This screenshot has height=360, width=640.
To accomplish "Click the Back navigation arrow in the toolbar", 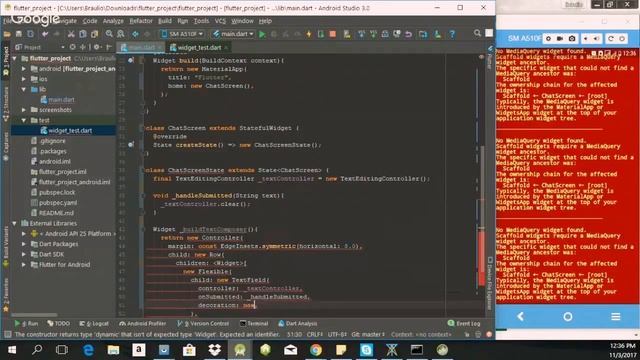I will tap(135, 34).
